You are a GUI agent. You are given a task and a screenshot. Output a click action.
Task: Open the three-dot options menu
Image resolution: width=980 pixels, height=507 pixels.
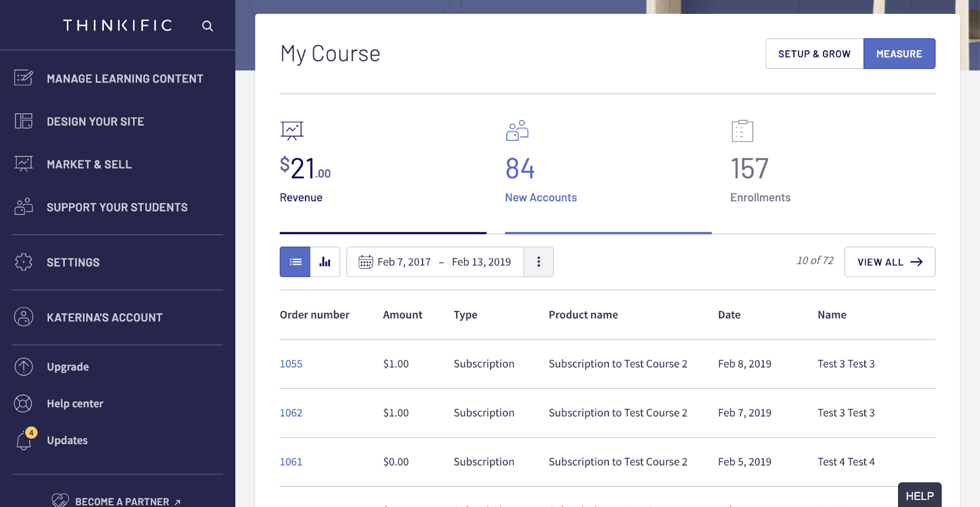pyautogui.click(x=538, y=262)
